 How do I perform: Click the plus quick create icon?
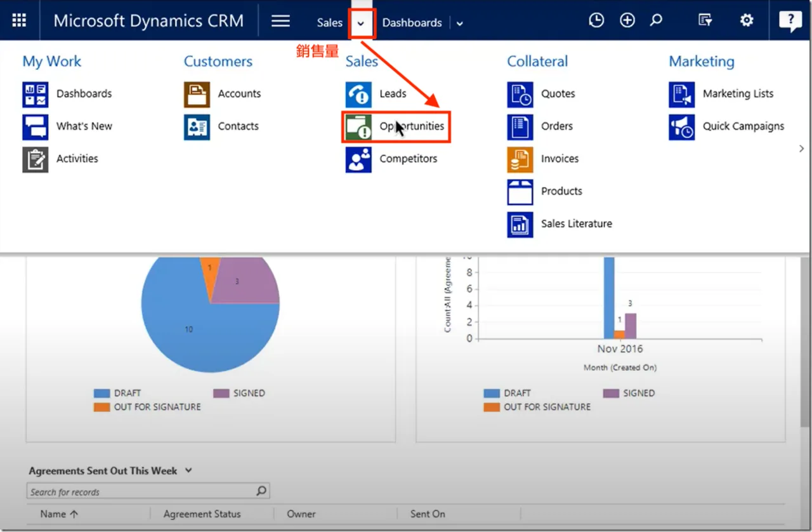[627, 20]
